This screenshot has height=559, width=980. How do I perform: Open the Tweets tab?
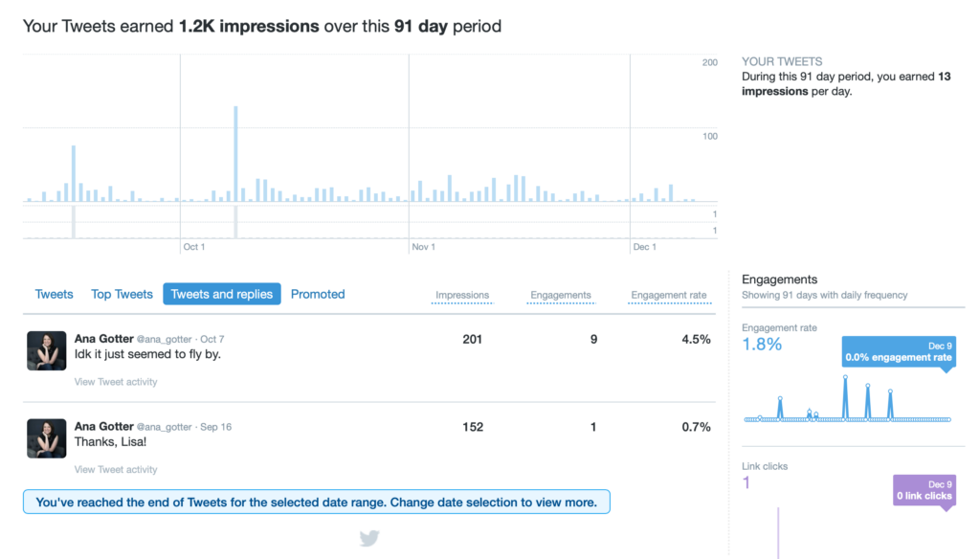54,294
